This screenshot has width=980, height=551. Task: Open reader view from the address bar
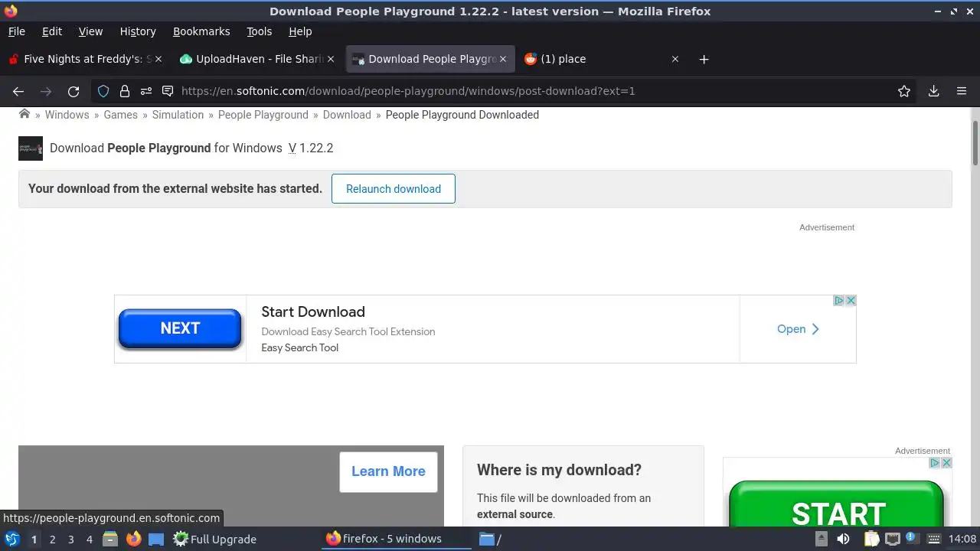click(x=168, y=91)
